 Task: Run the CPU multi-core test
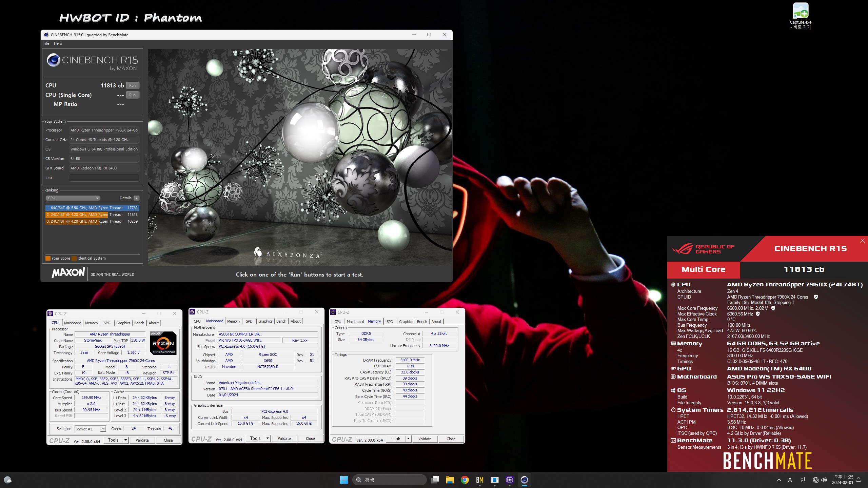(133, 85)
